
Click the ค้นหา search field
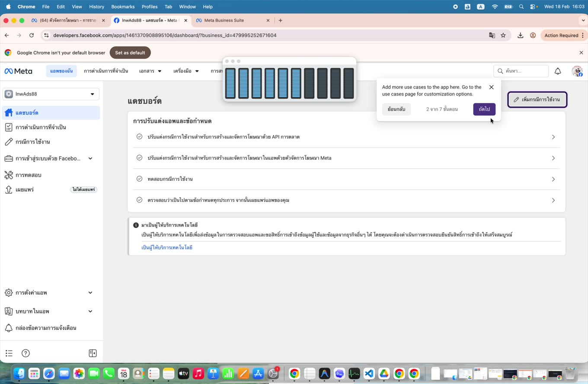pyautogui.click(x=521, y=71)
